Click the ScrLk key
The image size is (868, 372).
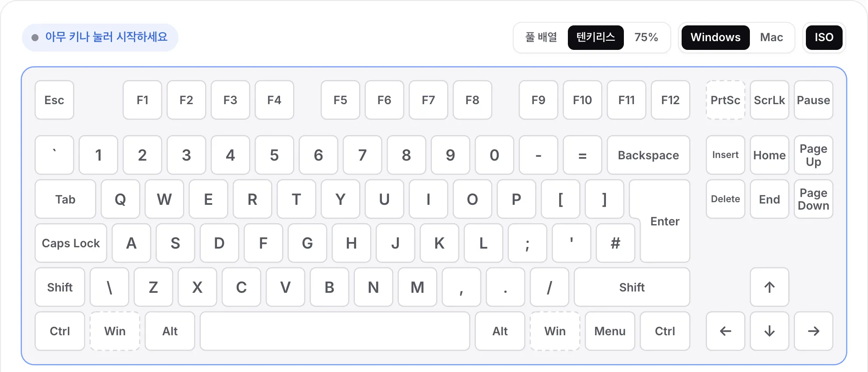point(769,100)
